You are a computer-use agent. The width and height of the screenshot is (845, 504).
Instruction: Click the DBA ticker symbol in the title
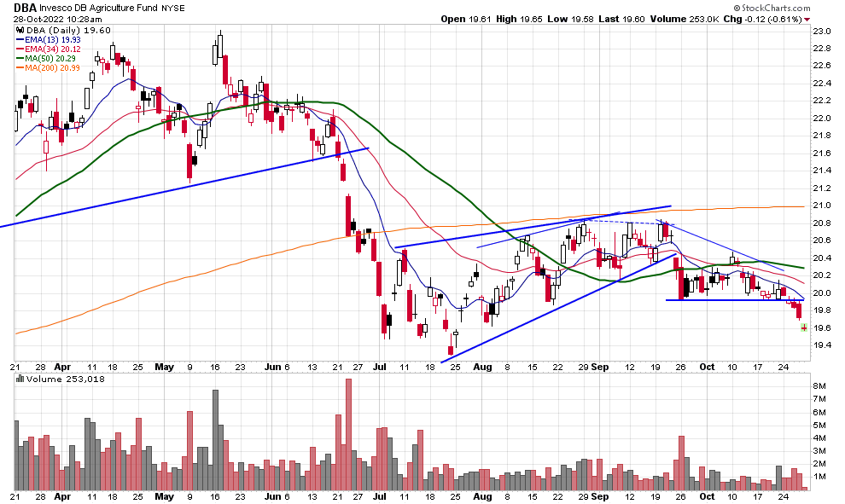click(x=26, y=8)
